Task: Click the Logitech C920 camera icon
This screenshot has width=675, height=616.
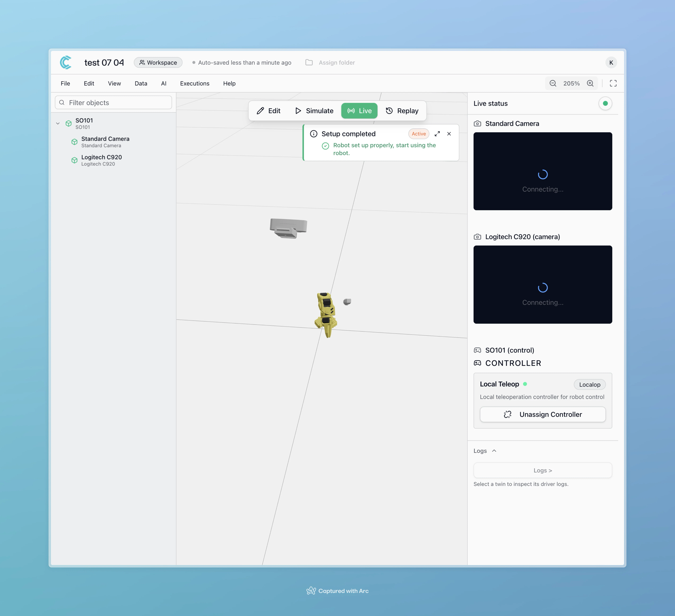Action: 477,237
